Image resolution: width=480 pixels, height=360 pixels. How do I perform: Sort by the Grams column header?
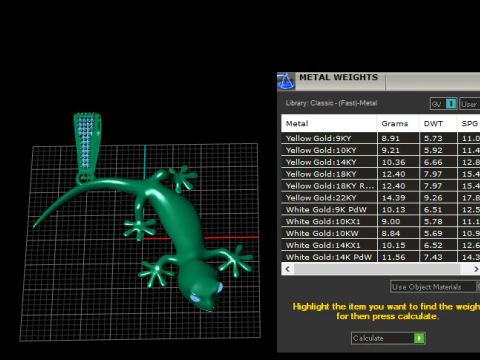(398, 123)
